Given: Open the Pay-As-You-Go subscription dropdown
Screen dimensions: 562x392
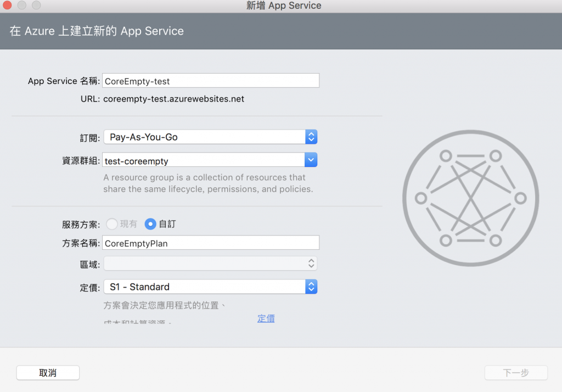Looking at the screenshot, I should click(210, 137).
